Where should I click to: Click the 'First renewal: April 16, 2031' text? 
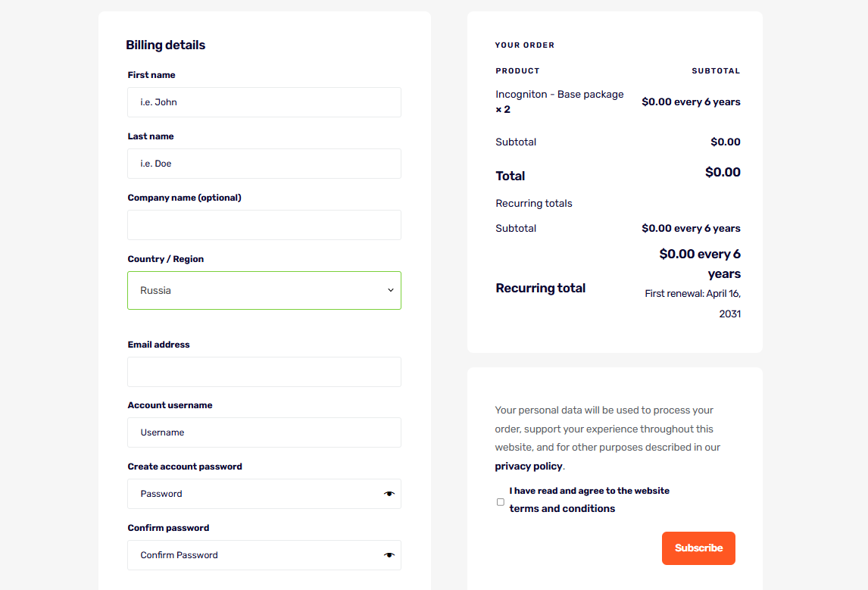pyautogui.click(x=692, y=303)
